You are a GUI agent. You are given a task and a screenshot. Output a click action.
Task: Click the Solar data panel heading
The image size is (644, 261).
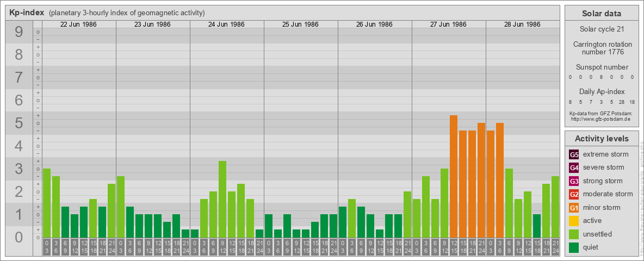tap(602, 14)
